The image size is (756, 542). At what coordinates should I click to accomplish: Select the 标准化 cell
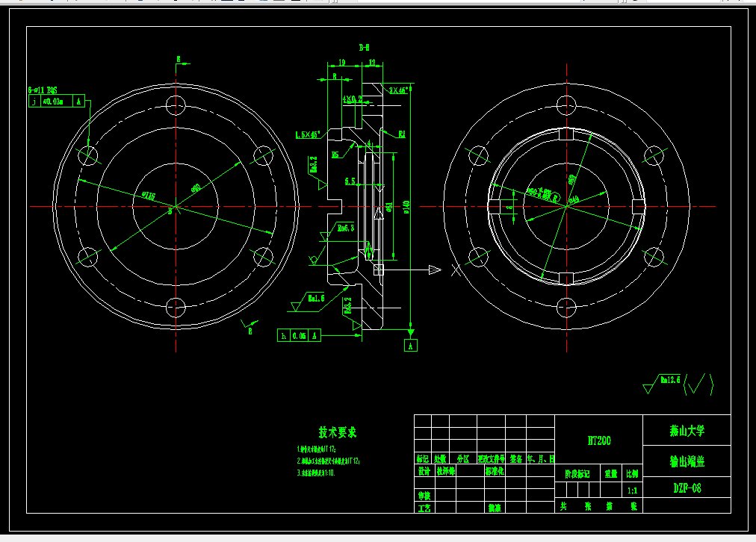point(495,470)
